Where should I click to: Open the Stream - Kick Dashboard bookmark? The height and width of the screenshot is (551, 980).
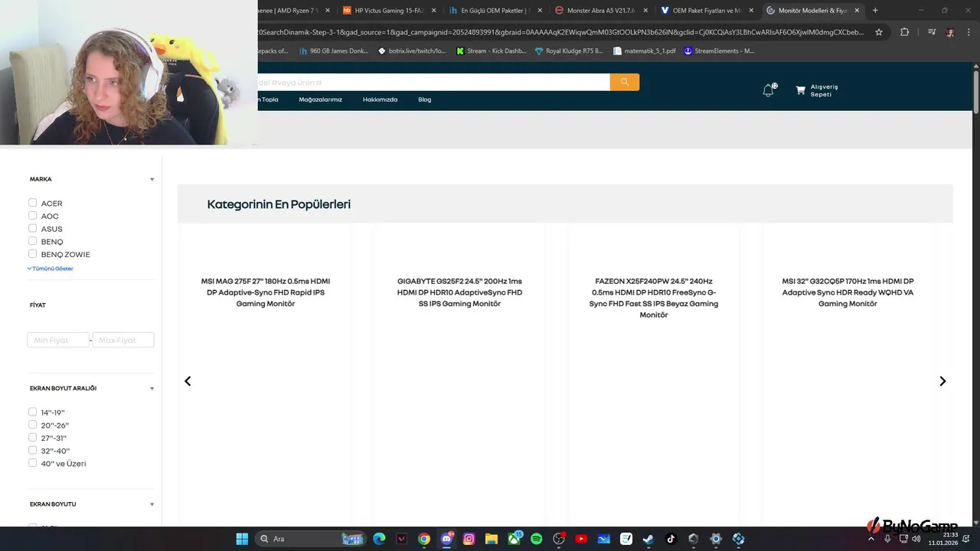491,51
